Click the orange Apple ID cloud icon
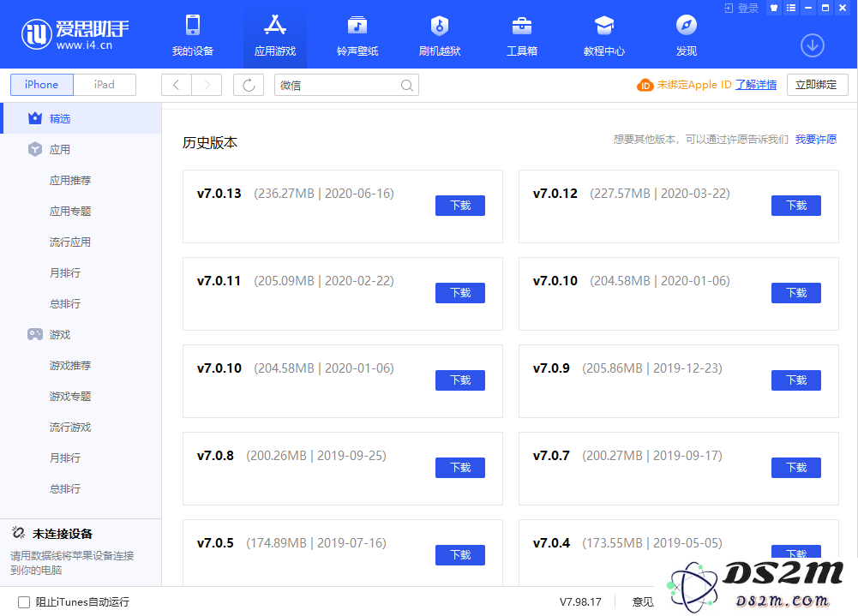Image resolution: width=858 pixels, height=616 pixels. pos(645,86)
